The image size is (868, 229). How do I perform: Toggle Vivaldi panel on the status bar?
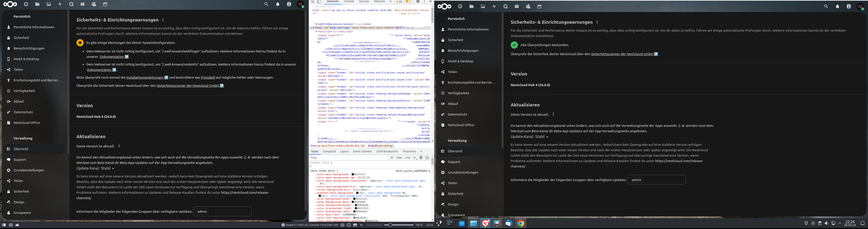point(4,225)
